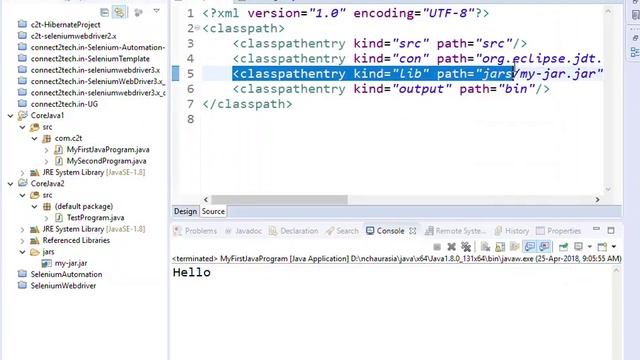The image size is (640, 360).
Task: Click Display Selected Console icon
Action: [x=578, y=246]
